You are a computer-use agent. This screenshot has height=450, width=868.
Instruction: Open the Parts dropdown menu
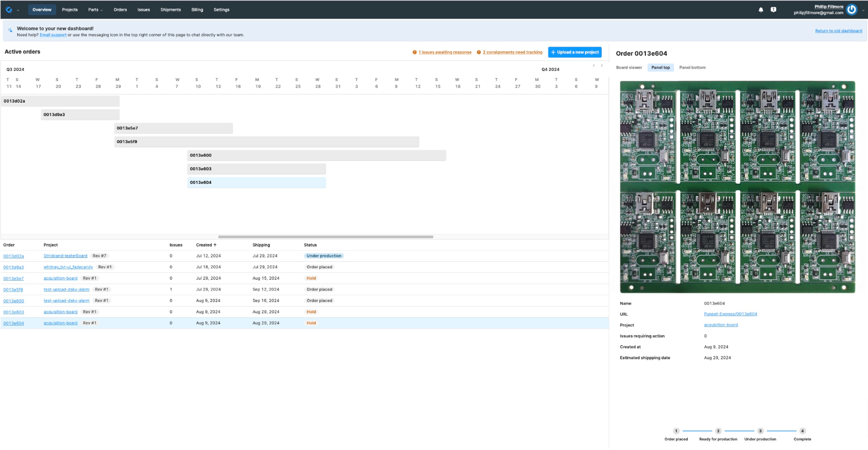pos(95,10)
